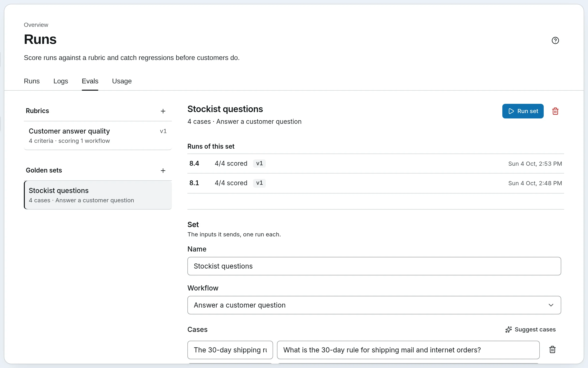The image size is (588, 368).
Task: Select the Stockist questions golden set
Action: (x=98, y=195)
